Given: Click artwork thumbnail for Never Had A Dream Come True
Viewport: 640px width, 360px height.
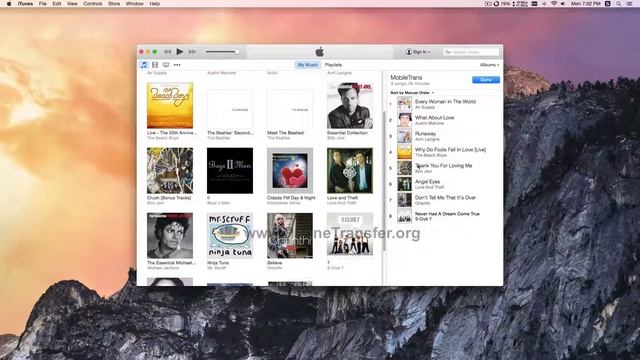Looking at the screenshot, I should [x=404, y=216].
